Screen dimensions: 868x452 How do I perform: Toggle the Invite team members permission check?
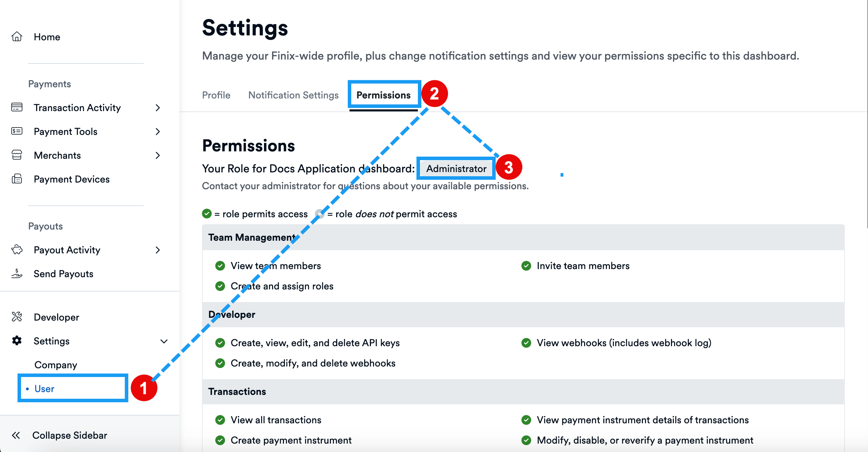tap(526, 266)
